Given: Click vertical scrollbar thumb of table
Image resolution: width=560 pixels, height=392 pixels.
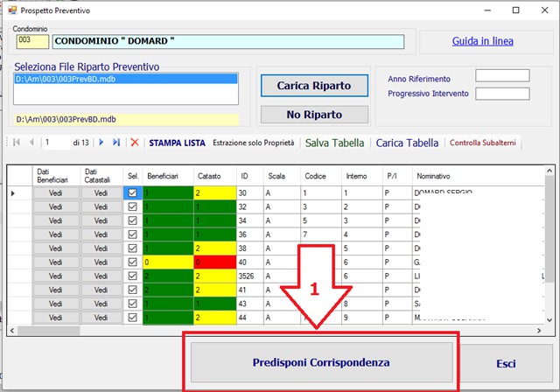Looking at the screenshot, I should [549, 228].
